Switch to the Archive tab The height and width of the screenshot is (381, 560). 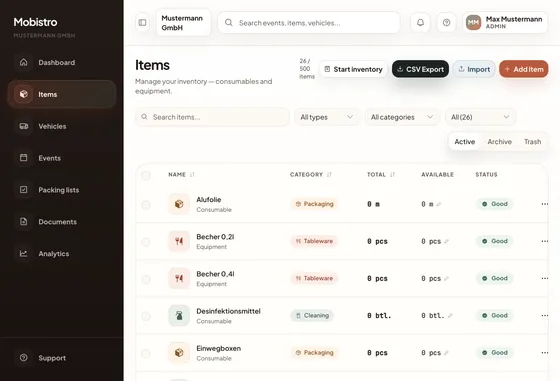click(500, 142)
